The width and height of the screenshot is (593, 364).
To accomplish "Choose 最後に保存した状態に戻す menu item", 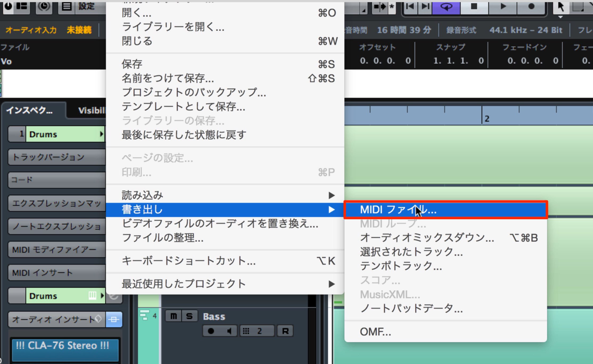I will (x=225, y=135).
